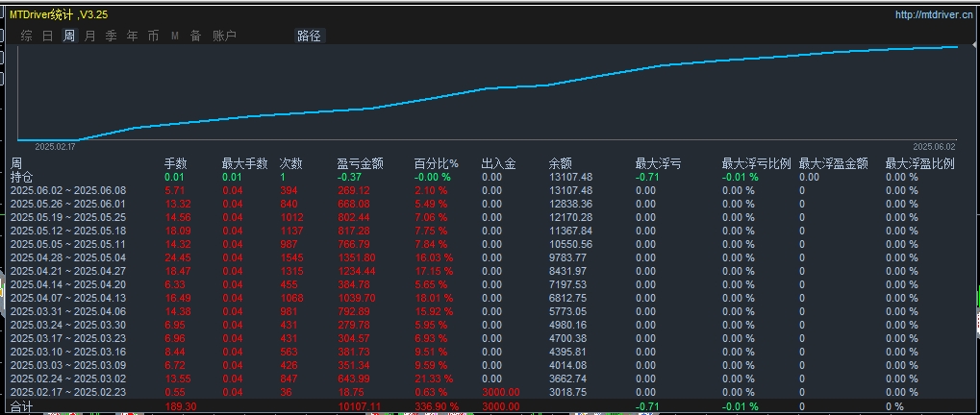Click the 手数 column header
The image size is (980, 415).
pyautogui.click(x=176, y=163)
